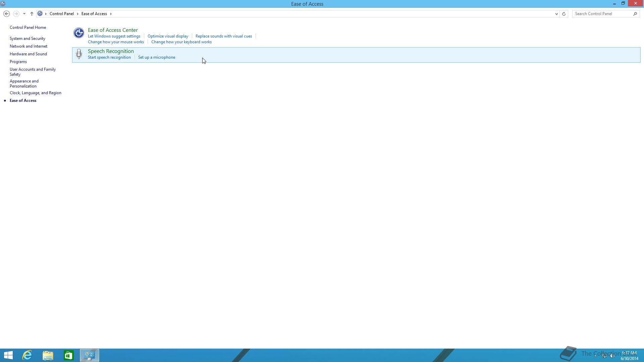The width and height of the screenshot is (644, 362).
Task: Go back using the back arrow
Action: point(6,14)
